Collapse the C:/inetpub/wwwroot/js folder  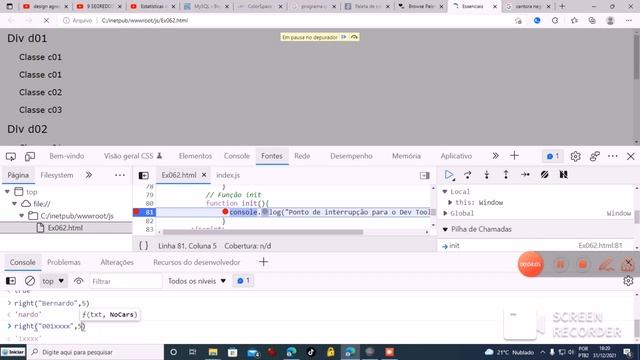(x=22, y=216)
